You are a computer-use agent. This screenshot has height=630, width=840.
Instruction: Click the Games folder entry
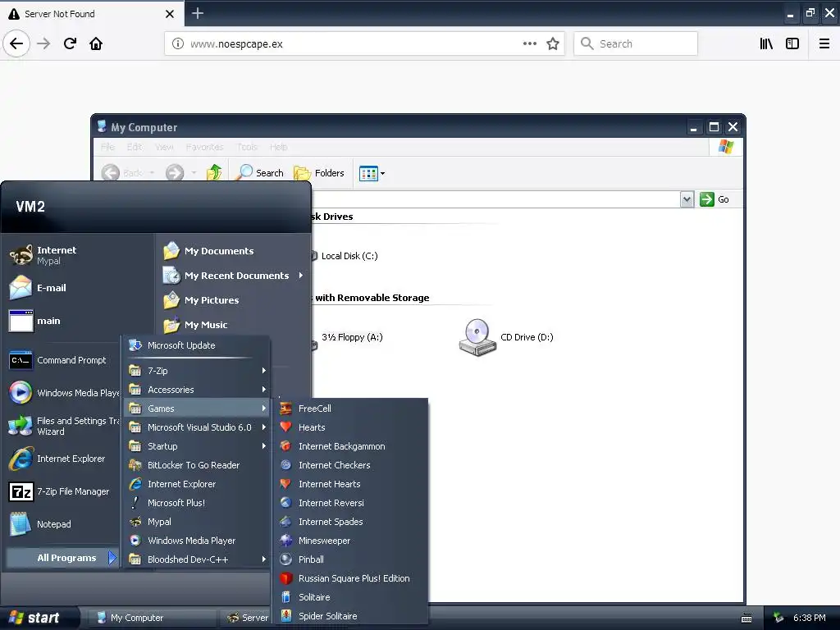tap(197, 409)
